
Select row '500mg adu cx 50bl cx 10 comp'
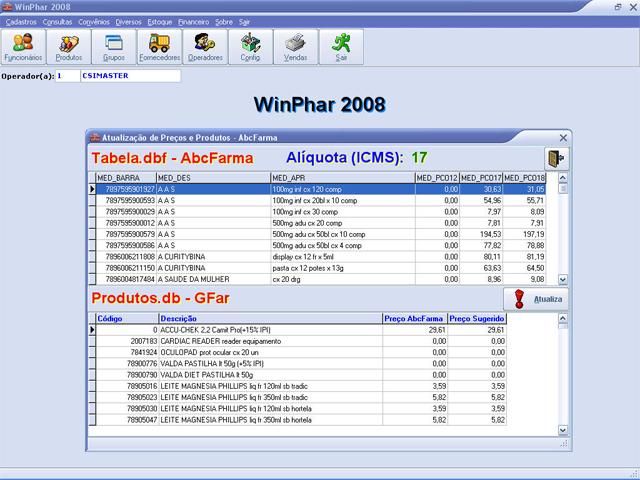(317, 234)
